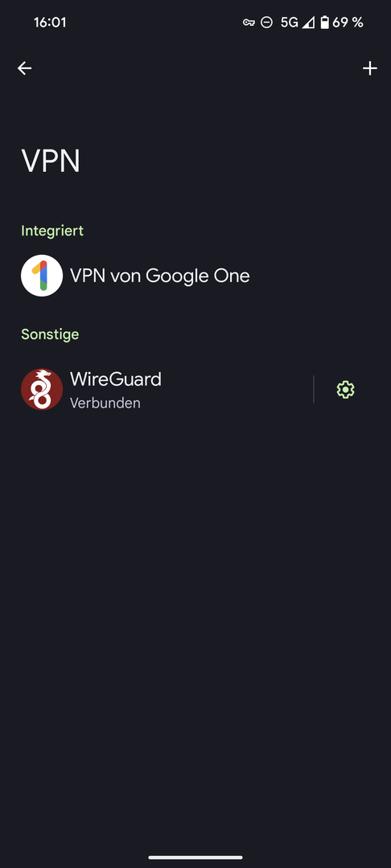Tap the 16:01 clock in status bar
Screen dimensions: 391x868
point(50,23)
